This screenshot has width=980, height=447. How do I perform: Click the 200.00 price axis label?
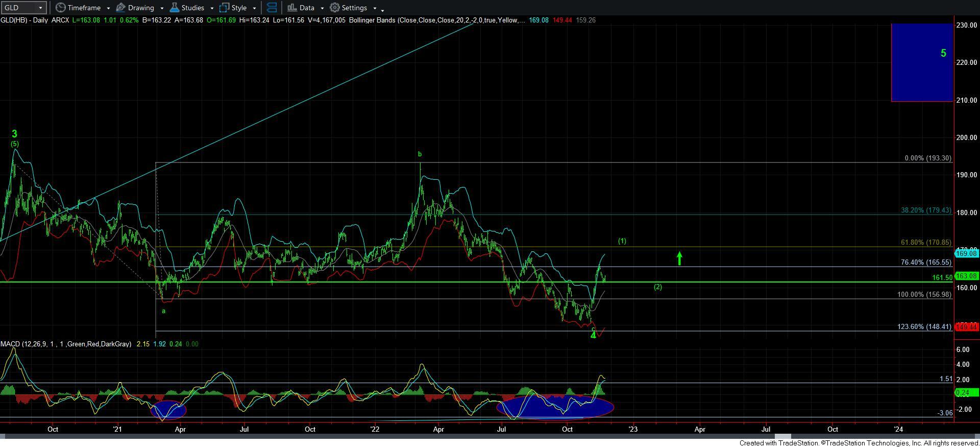[967, 137]
